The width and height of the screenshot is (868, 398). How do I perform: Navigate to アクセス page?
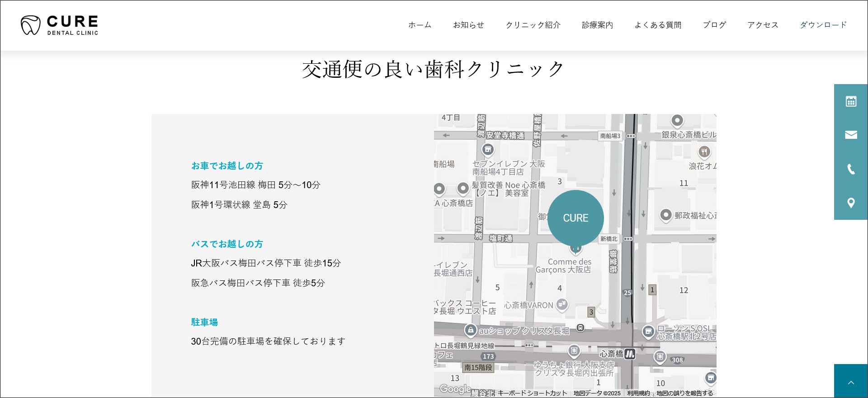(x=763, y=25)
